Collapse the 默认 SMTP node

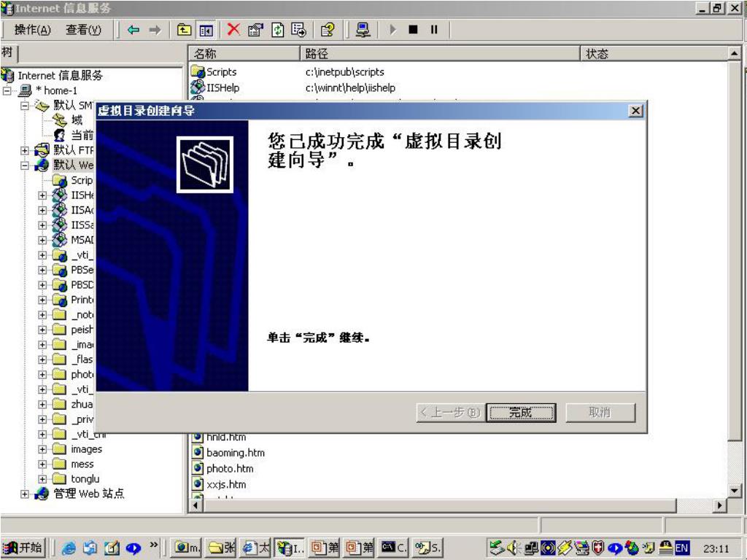(x=24, y=105)
